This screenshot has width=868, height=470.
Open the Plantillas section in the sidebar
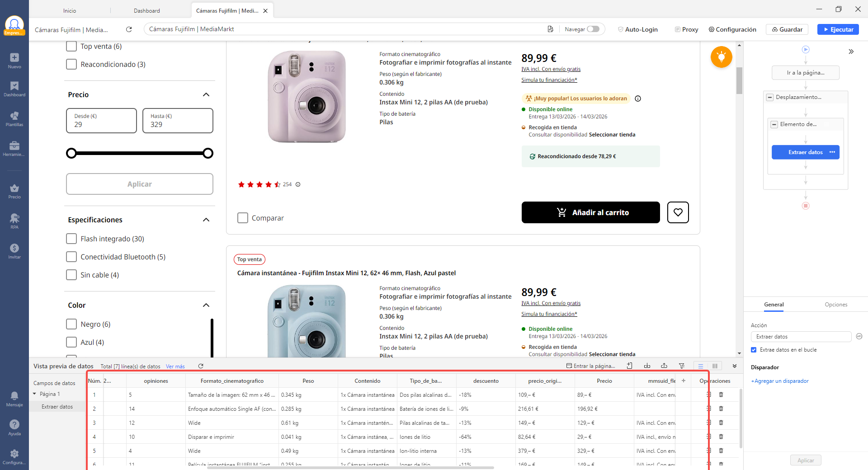click(14, 119)
